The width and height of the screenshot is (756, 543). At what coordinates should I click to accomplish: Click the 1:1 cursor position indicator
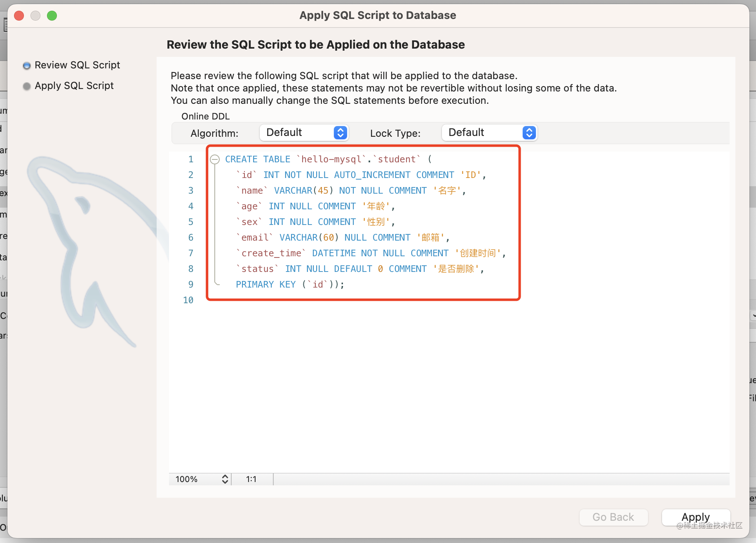click(251, 479)
